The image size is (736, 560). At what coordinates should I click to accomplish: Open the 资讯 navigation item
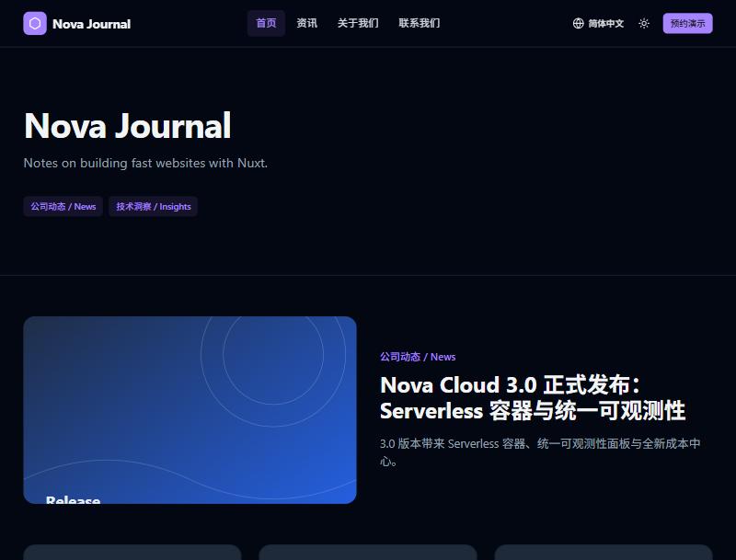307,23
